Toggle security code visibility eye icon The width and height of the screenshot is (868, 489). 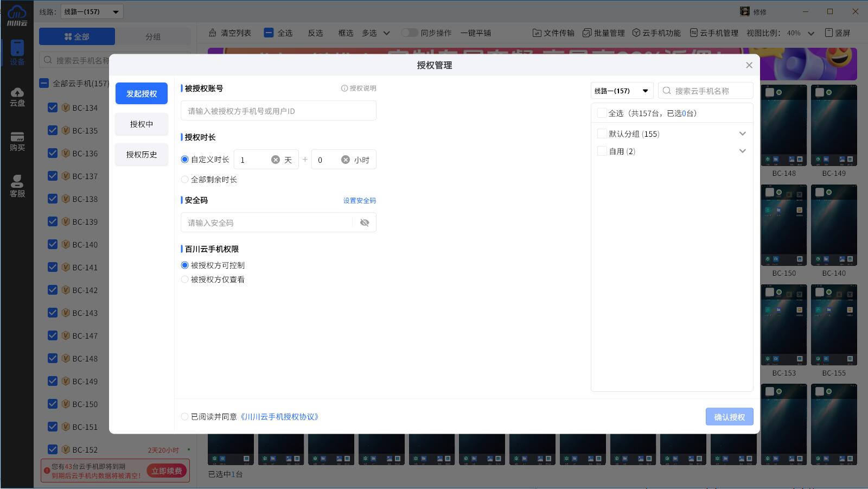(x=365, y=223)
